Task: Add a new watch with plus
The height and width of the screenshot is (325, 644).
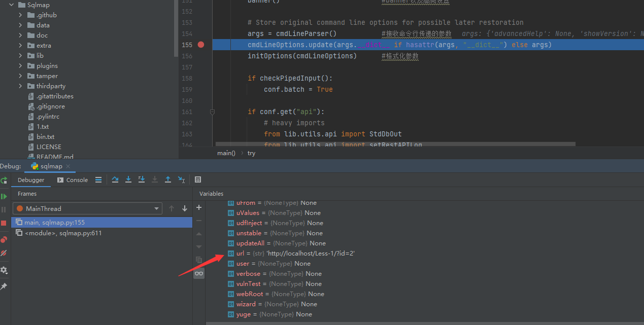Action: [199, 207]
